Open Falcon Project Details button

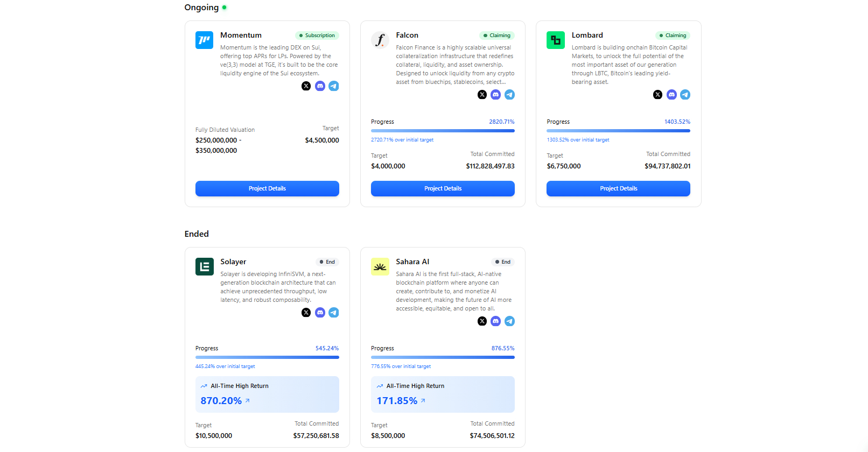[x=443, y=188]
